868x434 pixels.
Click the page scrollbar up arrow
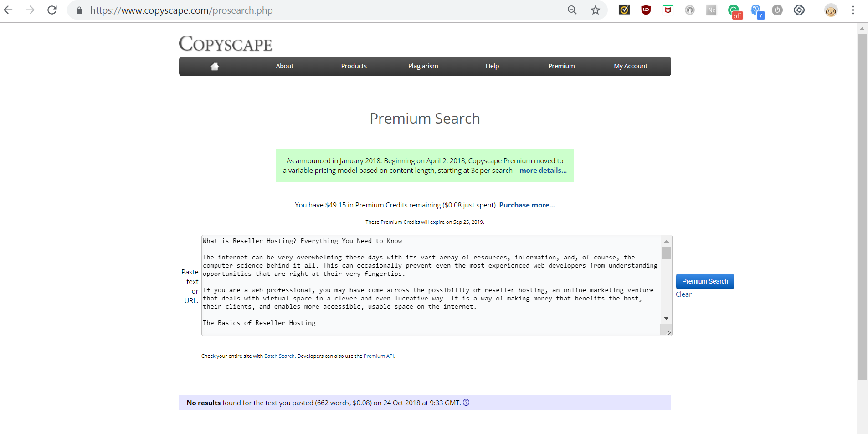tap(862, 29)
